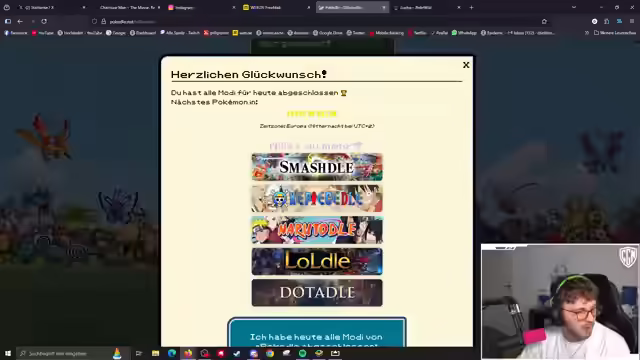The height and width of the screenshot is (360, 640).
Task: Click the 'Ich habe heute alle Modi' share button
Action: tap(317, 333)
